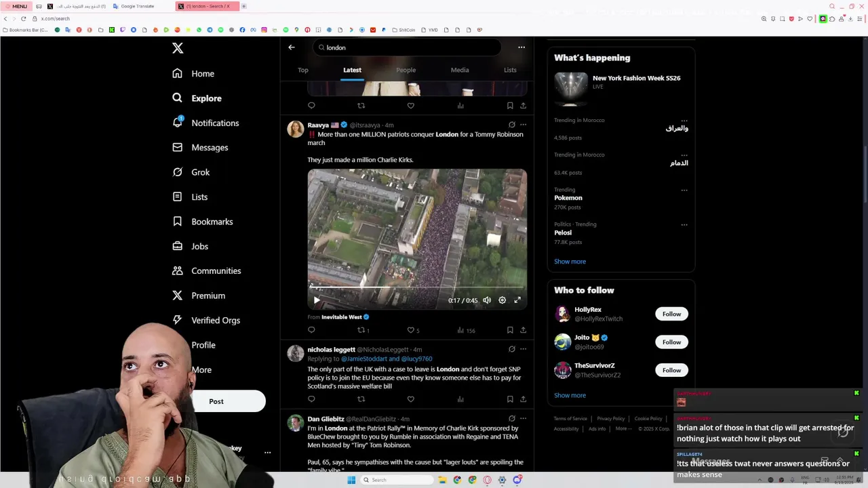Show more under Who to follow
Image resolution: width=868 pixels, height=488 pixels.
pos(570,395)
